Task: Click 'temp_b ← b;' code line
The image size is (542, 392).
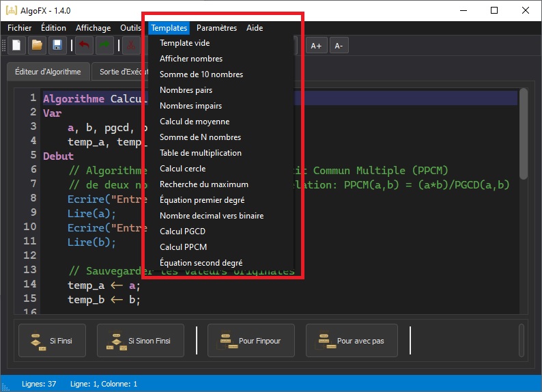Action: (104, 300)
